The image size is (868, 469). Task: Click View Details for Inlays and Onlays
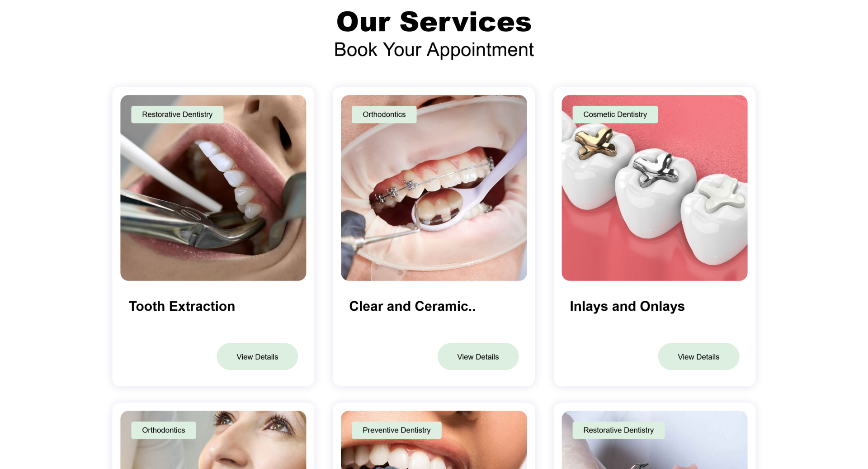698,356
